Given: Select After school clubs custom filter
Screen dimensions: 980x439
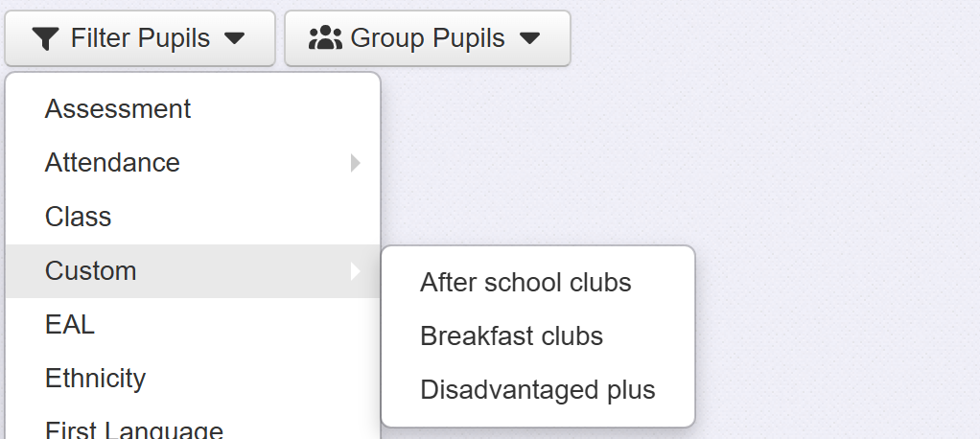Looking at the screenshot, I should pyautogui.click(x=525, y=283).
